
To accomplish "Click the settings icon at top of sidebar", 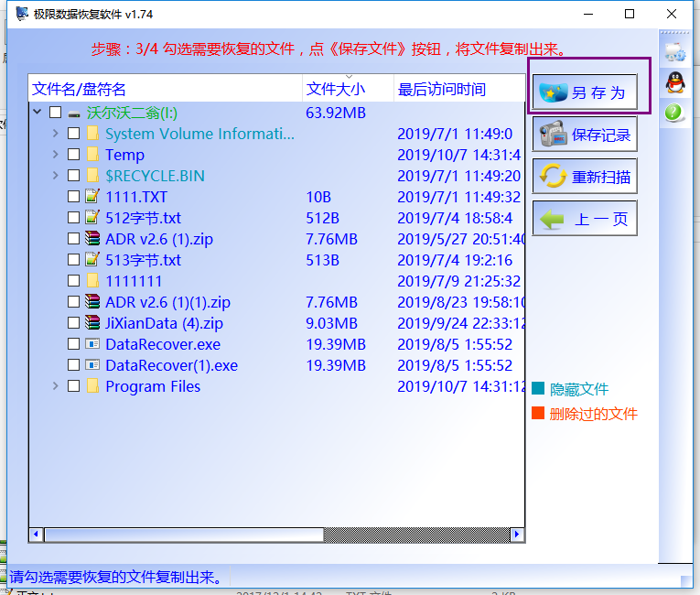I will coord(674,53).
